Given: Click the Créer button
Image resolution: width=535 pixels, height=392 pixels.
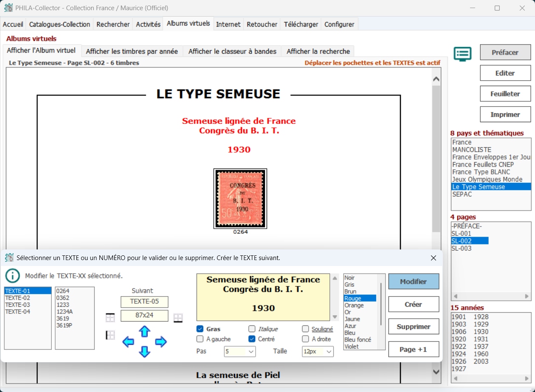Looking at the screenshot, I should click(x=414, y=304).
